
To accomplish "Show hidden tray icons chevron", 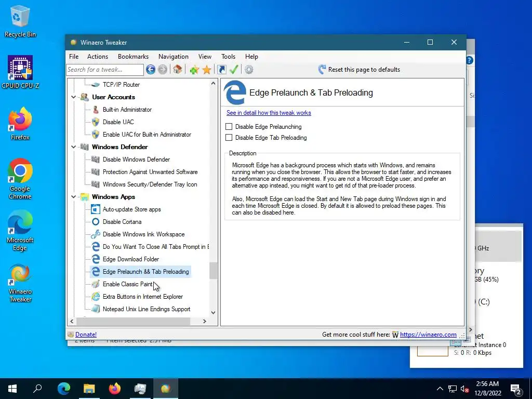I will coord(440,389).
